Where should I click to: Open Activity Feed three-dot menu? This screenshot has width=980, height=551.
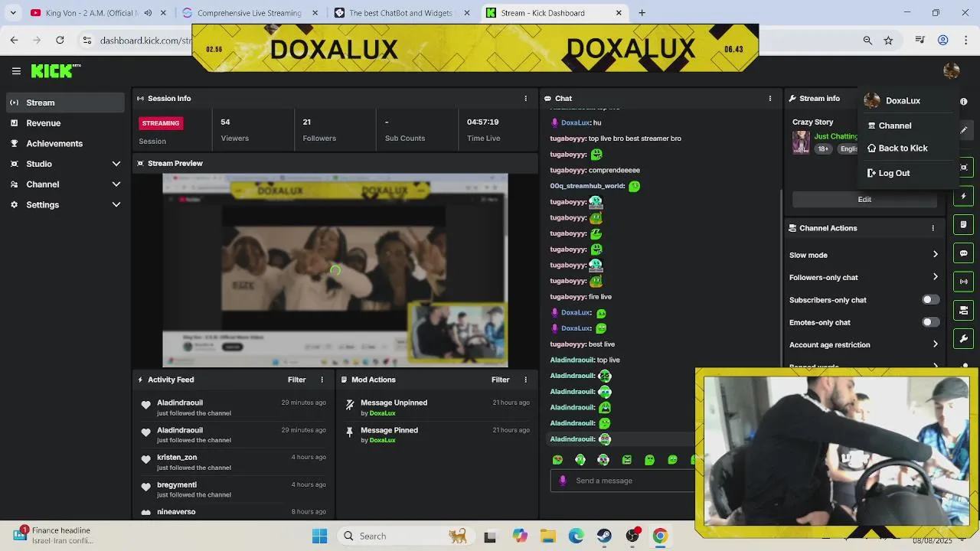322,380
